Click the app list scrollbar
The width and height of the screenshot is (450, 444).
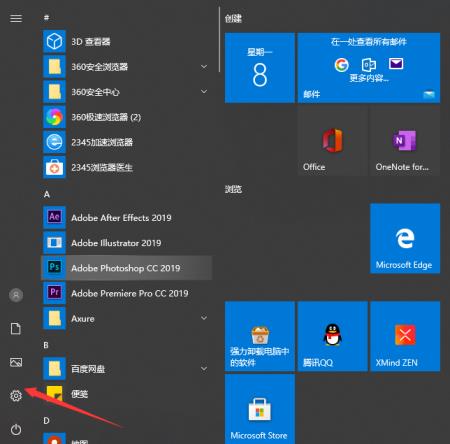[x=219, y=39]
